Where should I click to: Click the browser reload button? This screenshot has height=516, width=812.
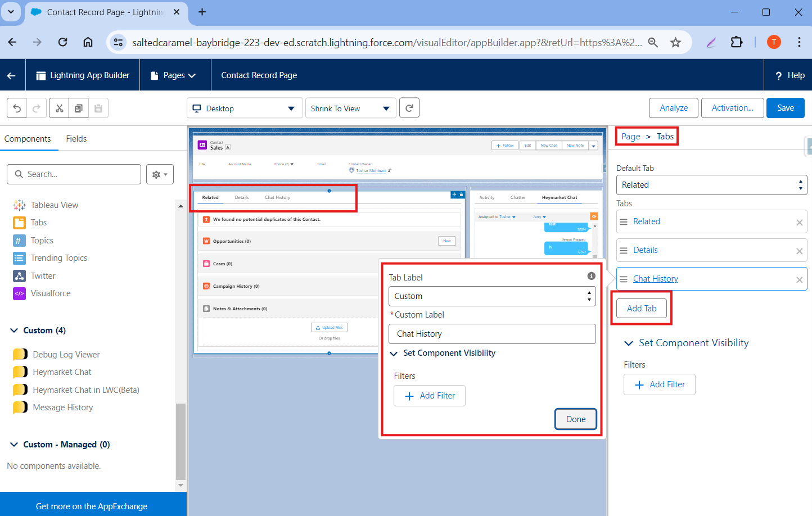pos(62,42)
